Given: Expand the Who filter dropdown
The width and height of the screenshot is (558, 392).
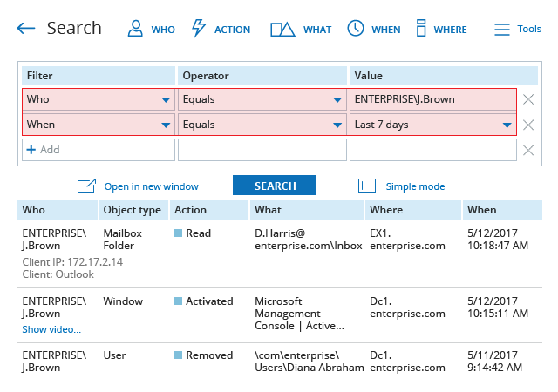Looking at the screenshot, I should (x=166, y=100).
